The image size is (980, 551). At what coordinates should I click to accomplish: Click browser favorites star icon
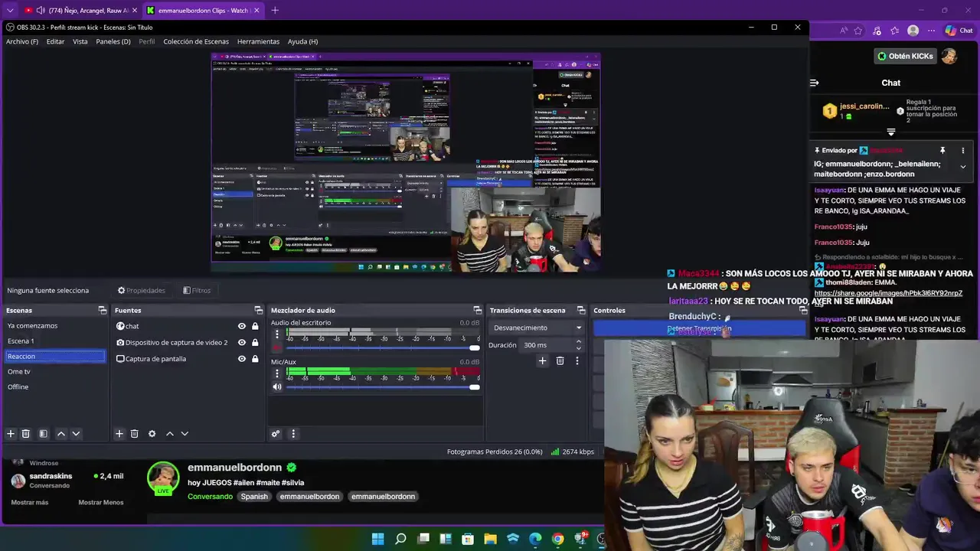(858, 31)
